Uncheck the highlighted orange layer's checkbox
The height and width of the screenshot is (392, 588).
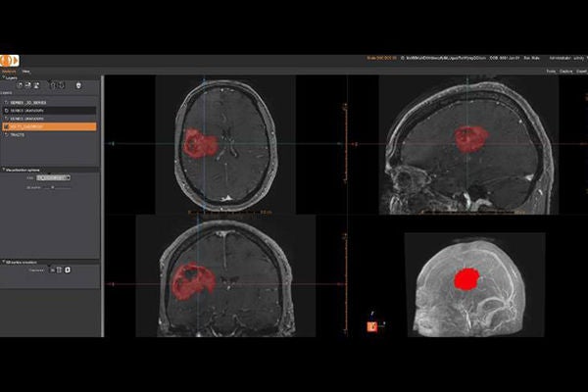7,126
